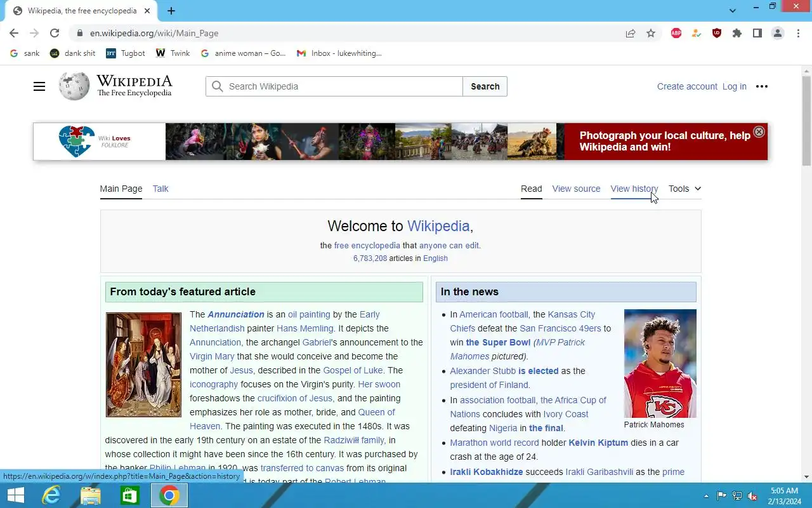Viewport: 812px width, 508px height.
Task: Click the Search Wikipedia input field
Action: (x=334, y=86)
